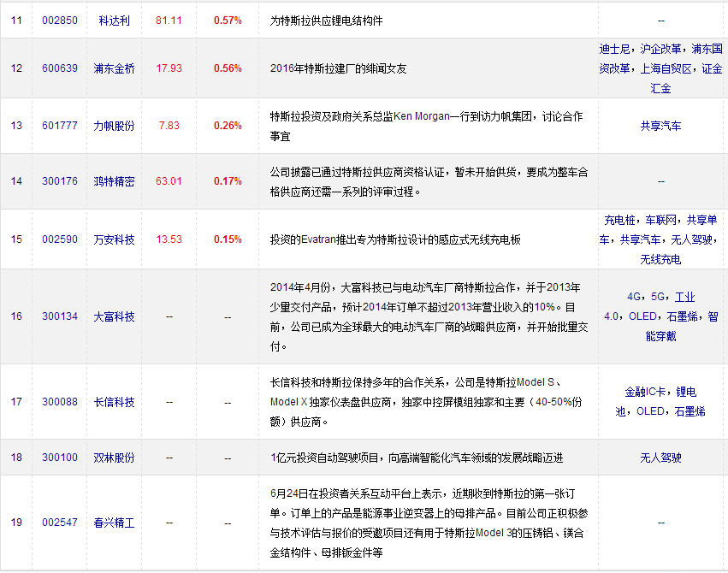Image resolution: width=728 pixels, height=573 pixels.
Task: Open 科达利 stock name link
Action: 114,21
